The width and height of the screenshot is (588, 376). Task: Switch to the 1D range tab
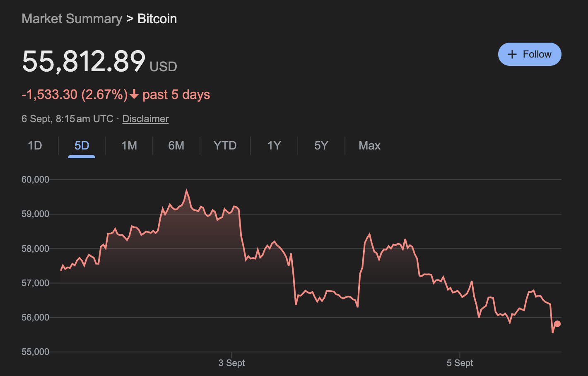tap(35, 145)
